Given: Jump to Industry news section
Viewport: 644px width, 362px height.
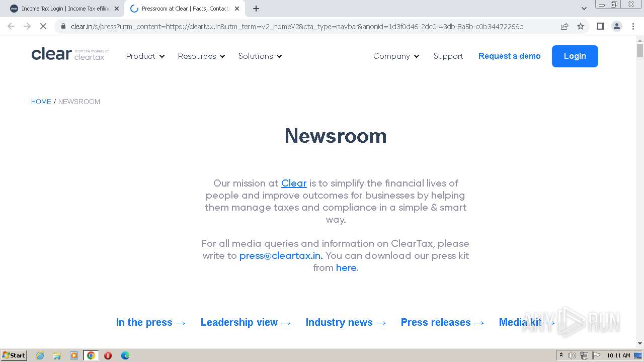Looking at the screenshot, I should tap(346, 322).
